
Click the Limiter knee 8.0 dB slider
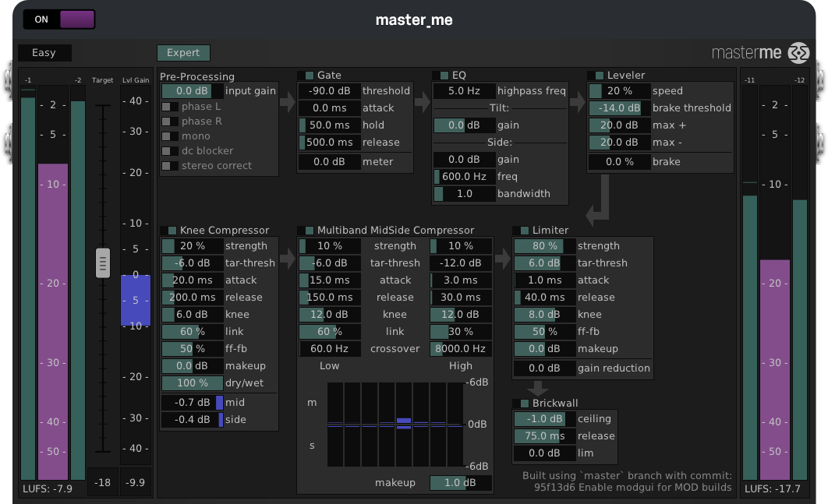click(x=544, y=315)
